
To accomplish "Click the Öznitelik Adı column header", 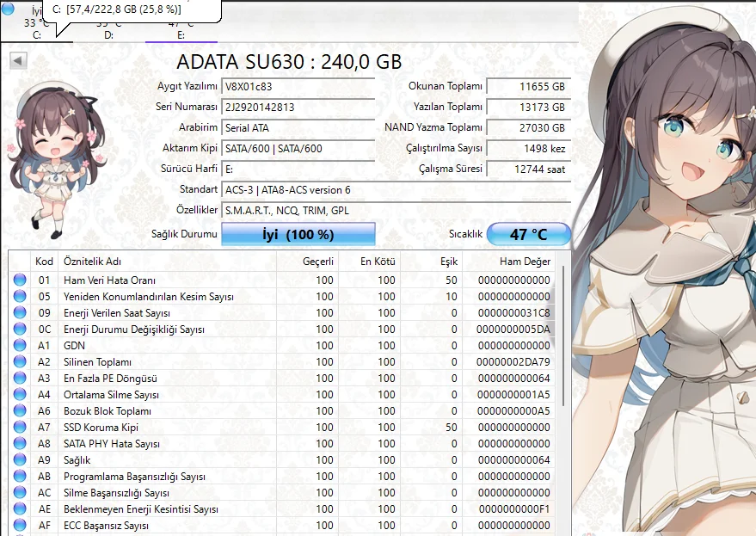I will tap(167, 262).
